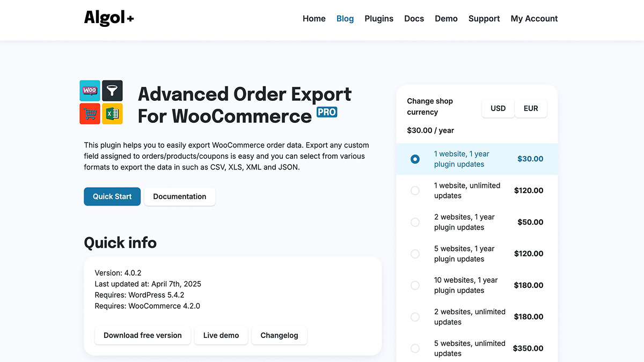Pick 2 websites, unlimited updates radio
Image resolution: width=644 pixels, height=362 pixels.
[415, 317]
